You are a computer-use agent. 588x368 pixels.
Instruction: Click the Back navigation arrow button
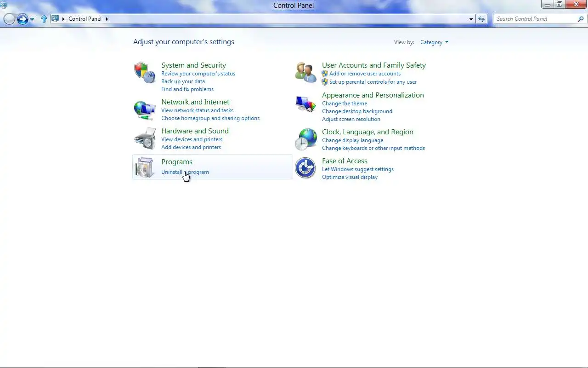click(x=9, y=19)
